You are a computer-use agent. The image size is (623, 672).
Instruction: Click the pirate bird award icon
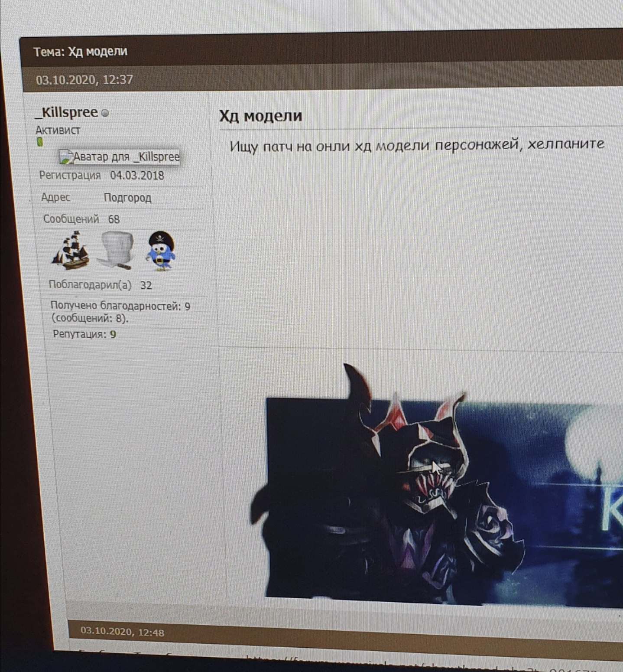(160, 251)
